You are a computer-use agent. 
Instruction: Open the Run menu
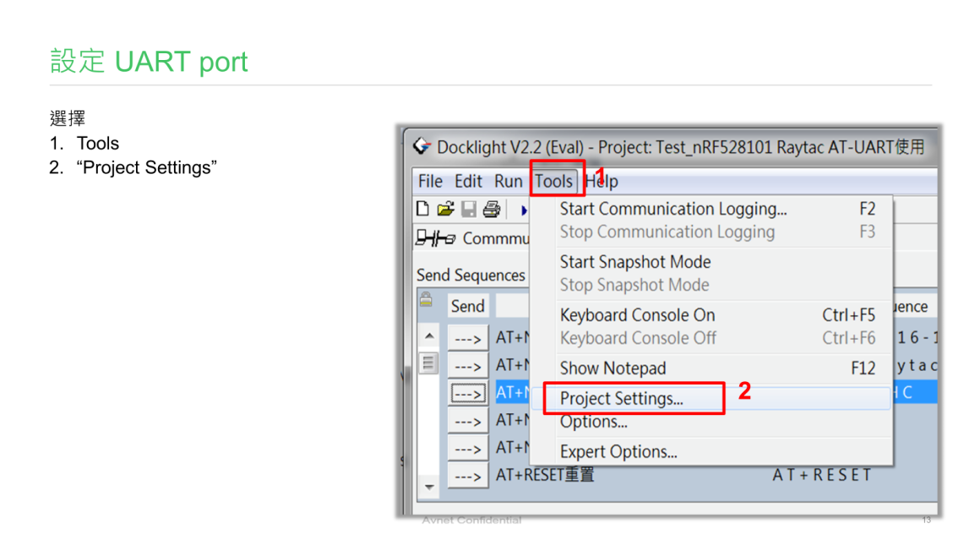click(x=508, y=181)
